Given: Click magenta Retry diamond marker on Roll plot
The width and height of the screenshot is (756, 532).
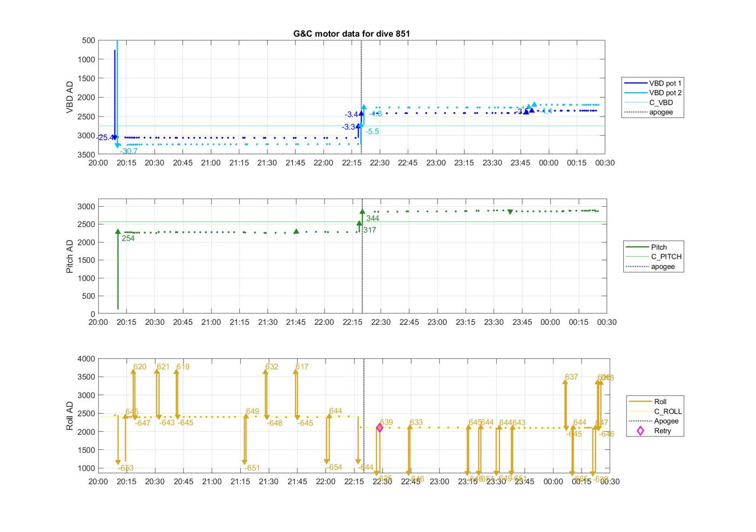Looking at the screenshot, I should 380,428.
